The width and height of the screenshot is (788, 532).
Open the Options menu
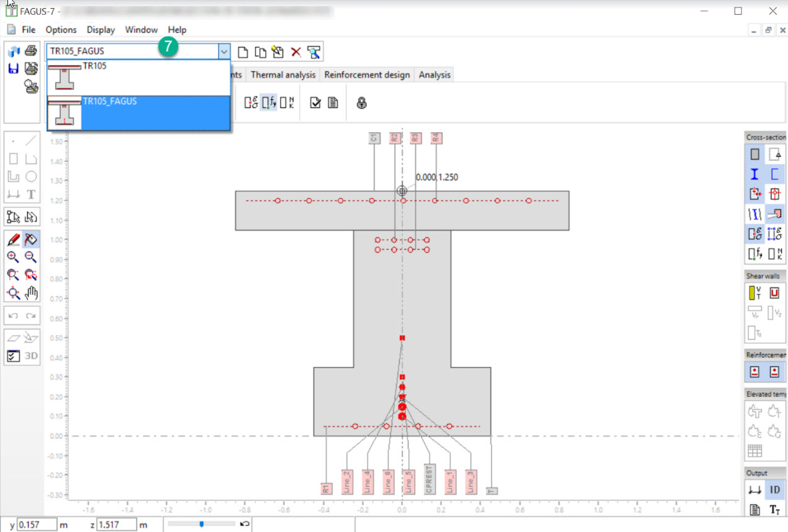coord(61,30)
